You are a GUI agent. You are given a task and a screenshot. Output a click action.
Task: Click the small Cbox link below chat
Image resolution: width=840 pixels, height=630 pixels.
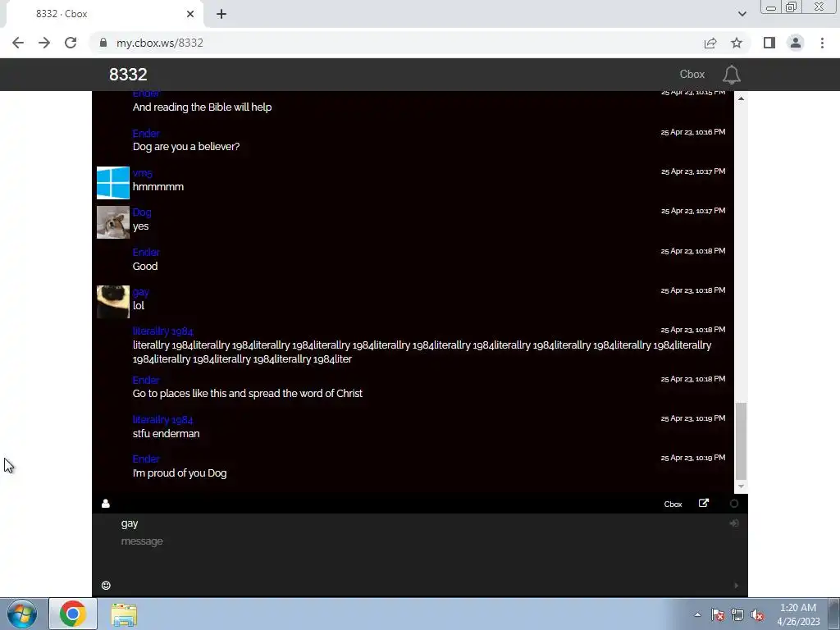pos(673,504)
